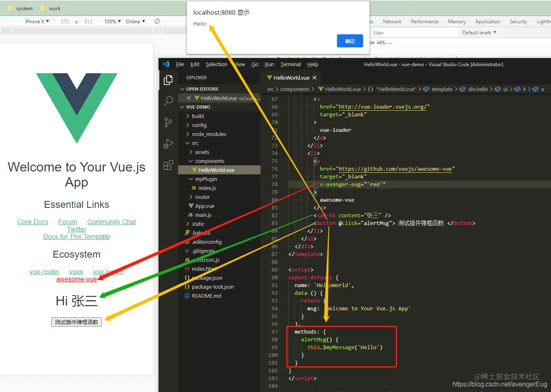
Task: Click the system bookmark folder
Action: pyautogui.click(x=20, y=8)
